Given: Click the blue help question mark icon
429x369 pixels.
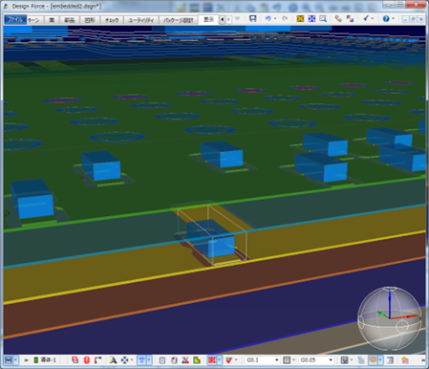Looking at the screenshot, I should 386,19.
